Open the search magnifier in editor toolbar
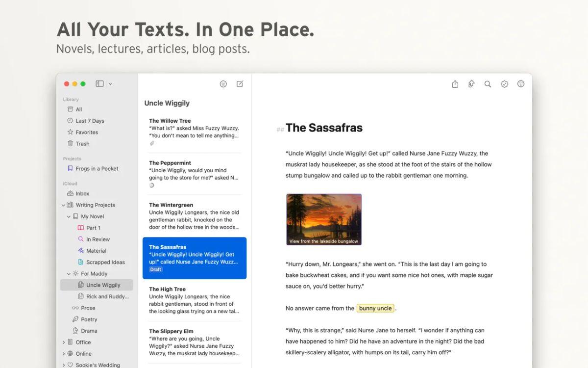Viewport: 588px width, 368px height. (488, 84)
